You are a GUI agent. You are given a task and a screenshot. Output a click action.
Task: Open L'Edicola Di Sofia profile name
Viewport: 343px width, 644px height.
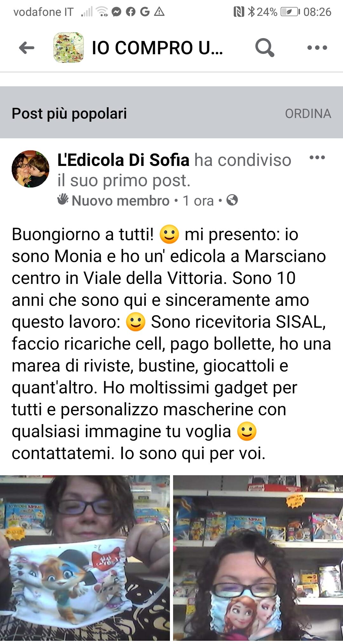click(123, 160)
